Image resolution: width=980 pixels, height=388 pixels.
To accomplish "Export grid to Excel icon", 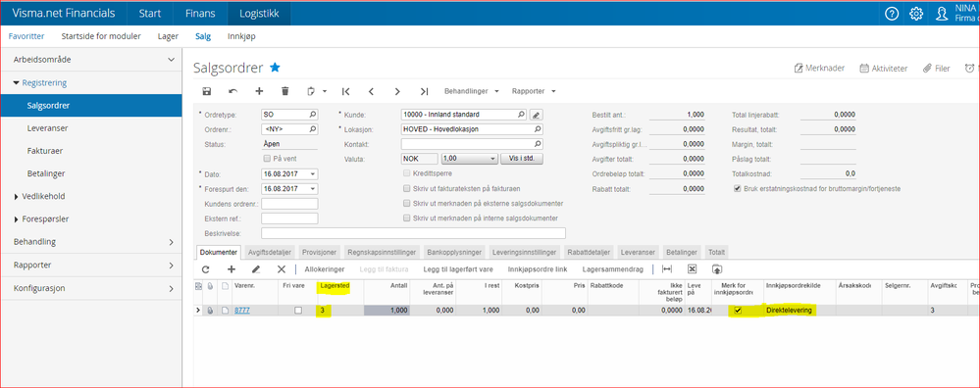I will pyautogui.click(x=692, y=269).
